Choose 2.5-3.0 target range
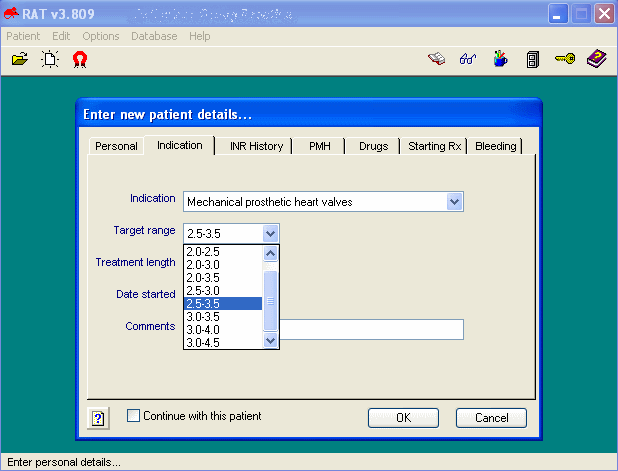This screenshot has width=618, height=471. (x=223, y=290)
